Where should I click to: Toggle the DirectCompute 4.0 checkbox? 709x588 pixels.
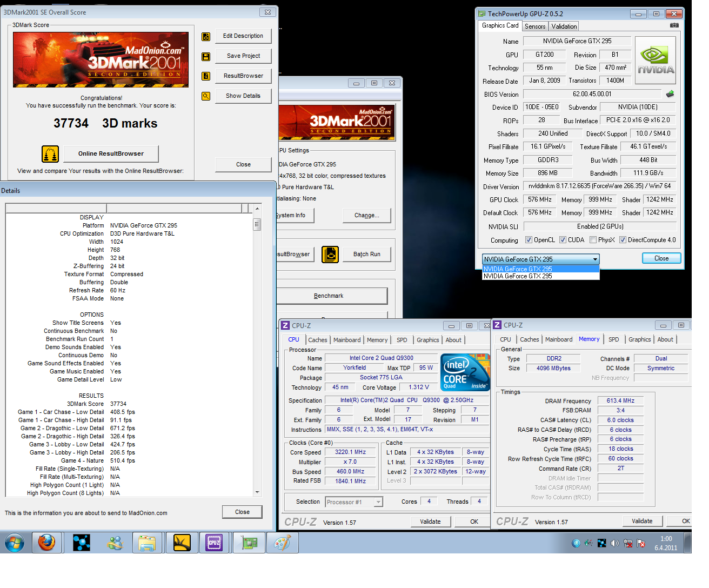pyautogui.click(x=623, y=240)
